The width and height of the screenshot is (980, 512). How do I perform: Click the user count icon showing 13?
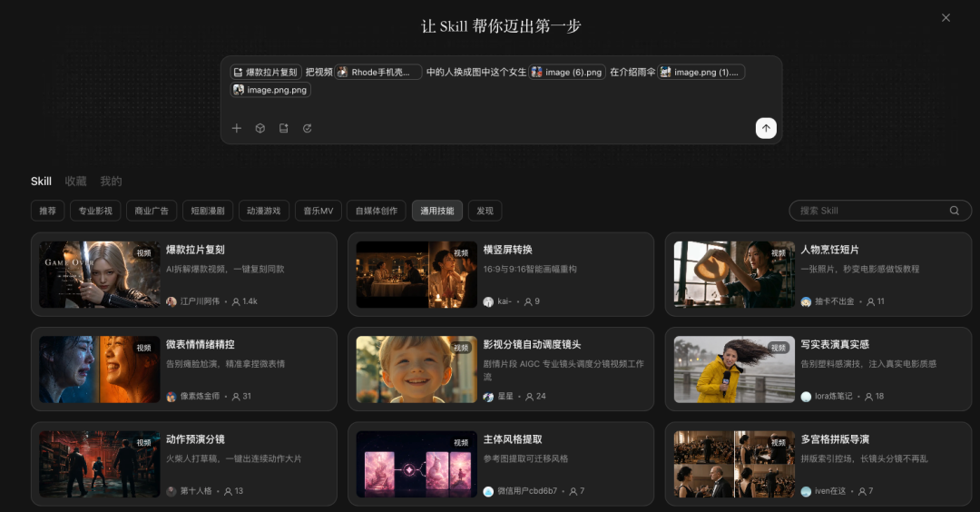228,491
